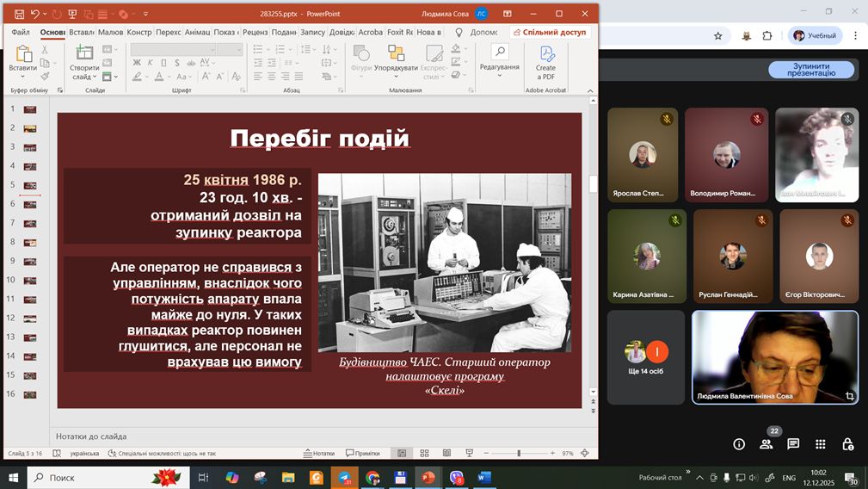The height and width of the screenshot is (489, 868).
Task: Show Meet participants list with badge 22
Action: 766,444
